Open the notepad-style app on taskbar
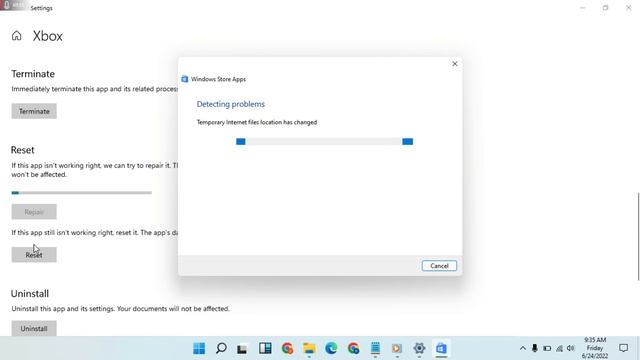This screenshot has width=640, height=360. click(375, 348)
